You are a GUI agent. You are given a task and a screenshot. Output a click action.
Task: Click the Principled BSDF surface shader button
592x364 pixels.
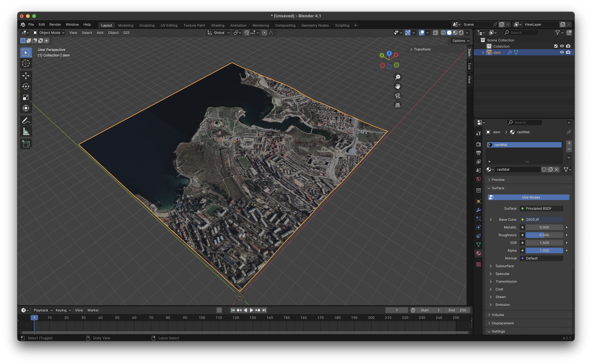point(541,208)
